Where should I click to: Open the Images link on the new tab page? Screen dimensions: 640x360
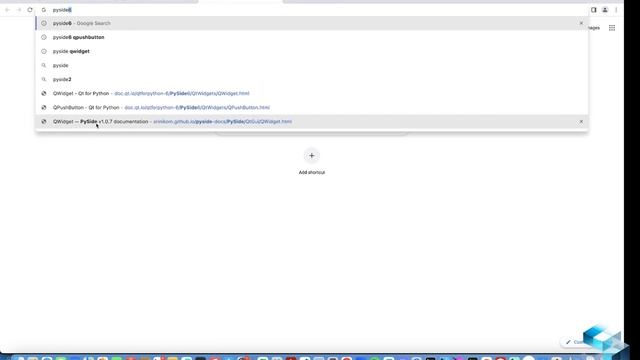click(x=594, y=28)
